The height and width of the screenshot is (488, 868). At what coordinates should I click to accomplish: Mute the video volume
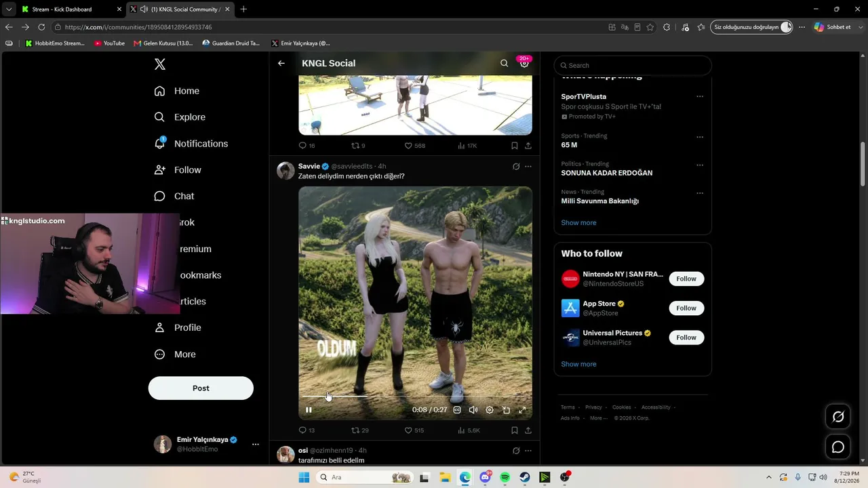pyautogui.click(x=473, y=410)
